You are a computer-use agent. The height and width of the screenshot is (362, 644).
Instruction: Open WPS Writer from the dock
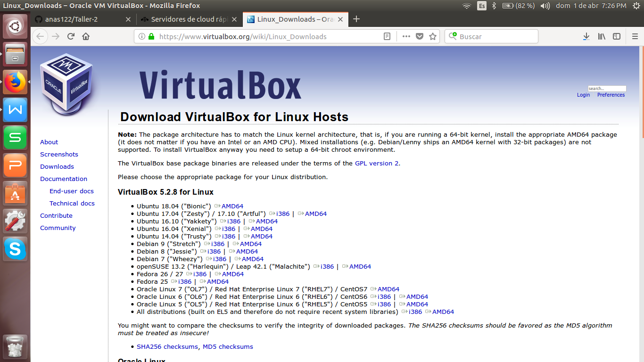click(16, 109)
